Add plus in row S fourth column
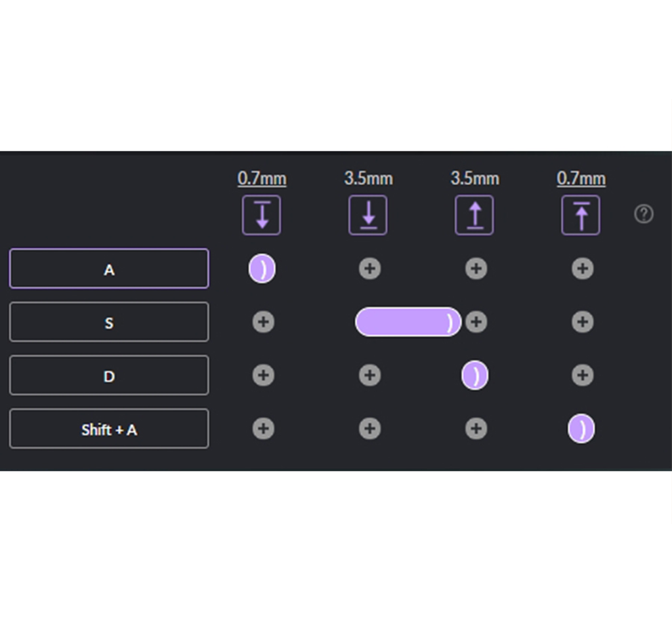The width and height of the screenshot is (672, 623). [582, 322]
